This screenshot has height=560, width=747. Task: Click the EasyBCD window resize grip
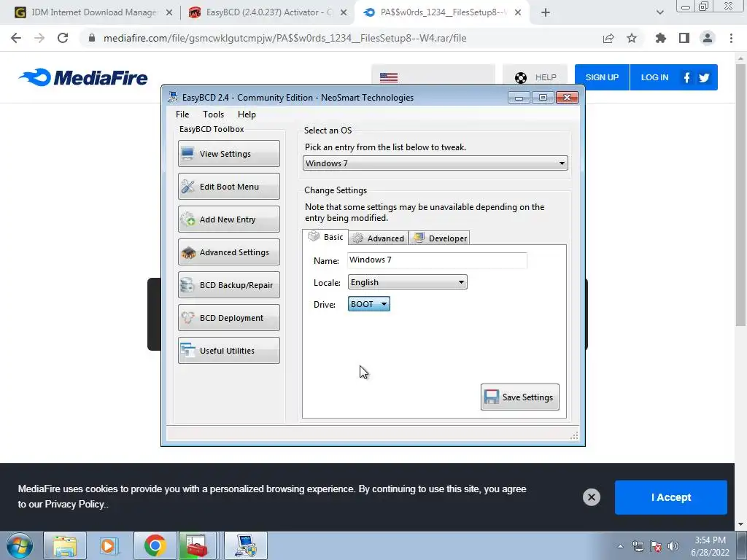(x=574, y=436)
